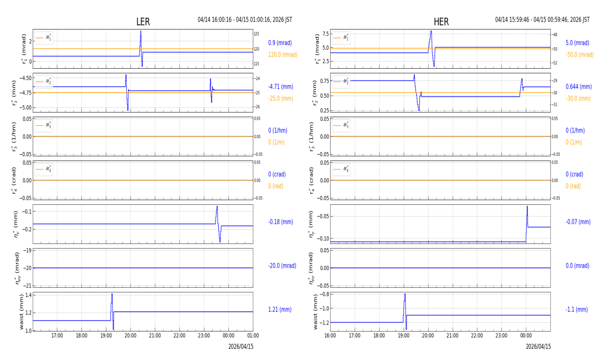Click the orange -50.0 (mrad) HER label

pos(579,55)
